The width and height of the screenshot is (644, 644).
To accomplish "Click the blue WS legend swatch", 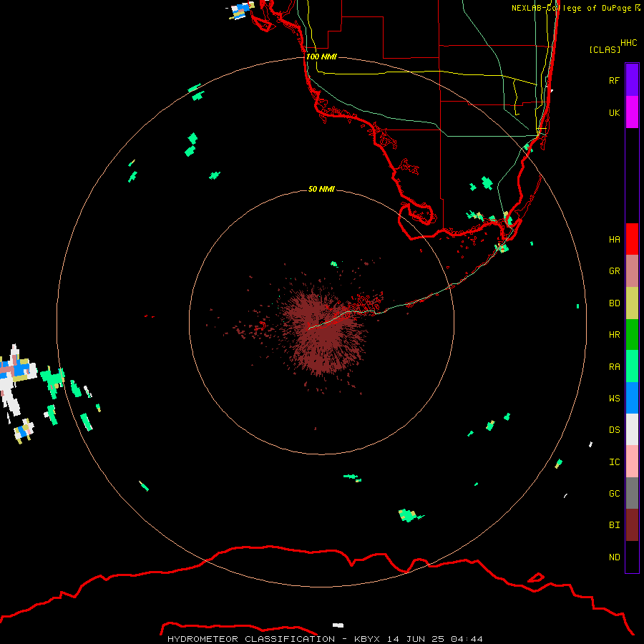I will click(x=632, y=398).
